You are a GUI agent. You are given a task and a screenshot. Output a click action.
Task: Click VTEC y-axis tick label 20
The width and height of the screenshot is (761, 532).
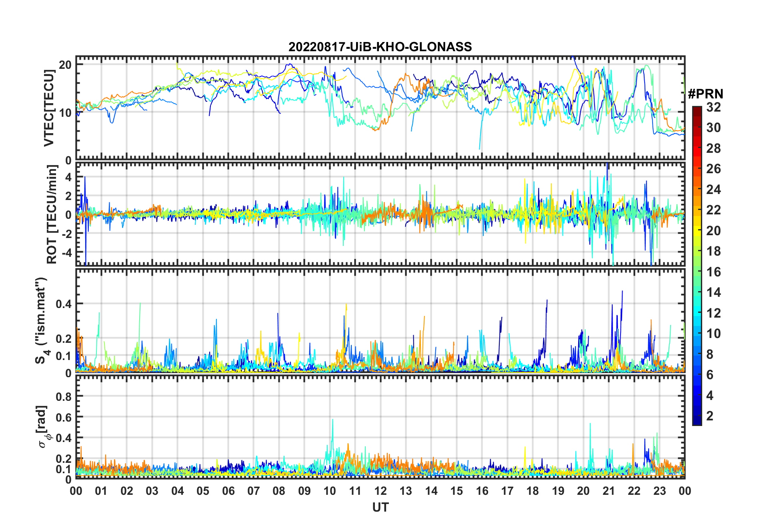pyautogui.click(x=66, y=64)
